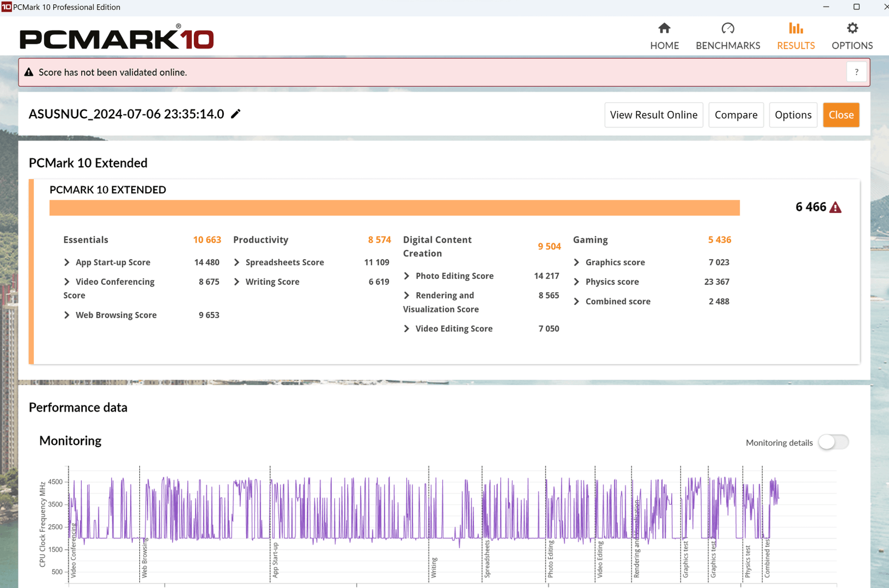Expand Web Browsing Score row

[x=67, y=315]
